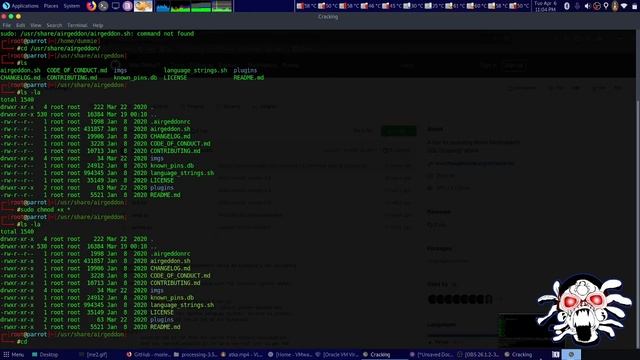Viewport: 640px width, 360px height.
Task: Click the purple round launcher icon
Action: point(127,6)
